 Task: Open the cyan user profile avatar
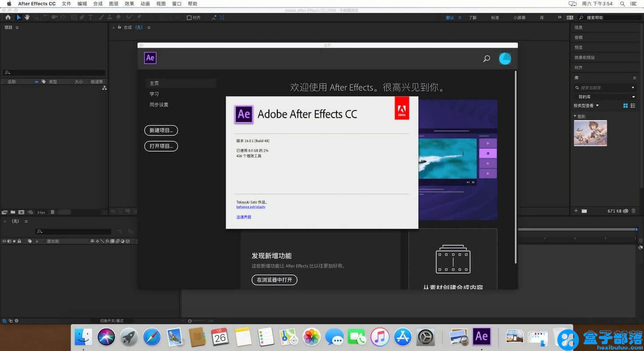click(x=505, y=58)
